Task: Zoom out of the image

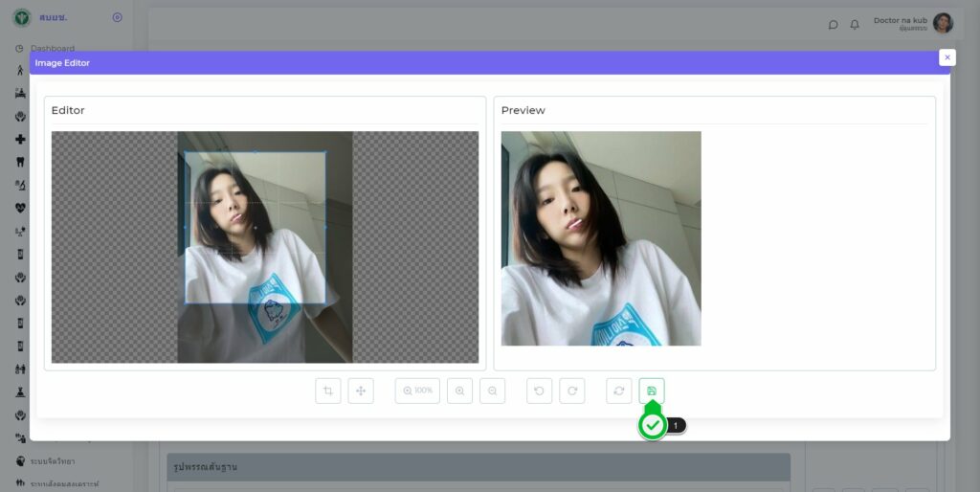Action: point(493,391)
